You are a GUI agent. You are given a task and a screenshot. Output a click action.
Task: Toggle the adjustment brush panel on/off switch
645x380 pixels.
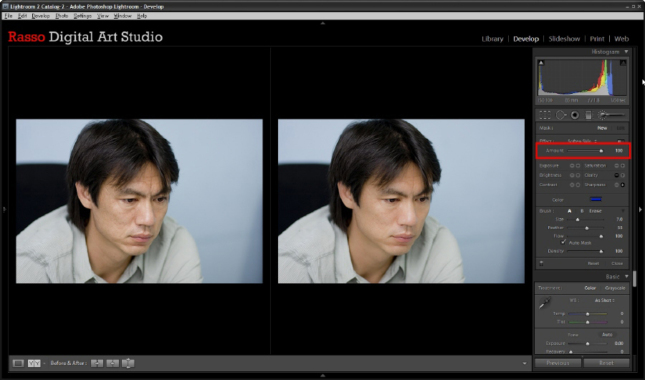pyautogui.click(x=541, y=263)
